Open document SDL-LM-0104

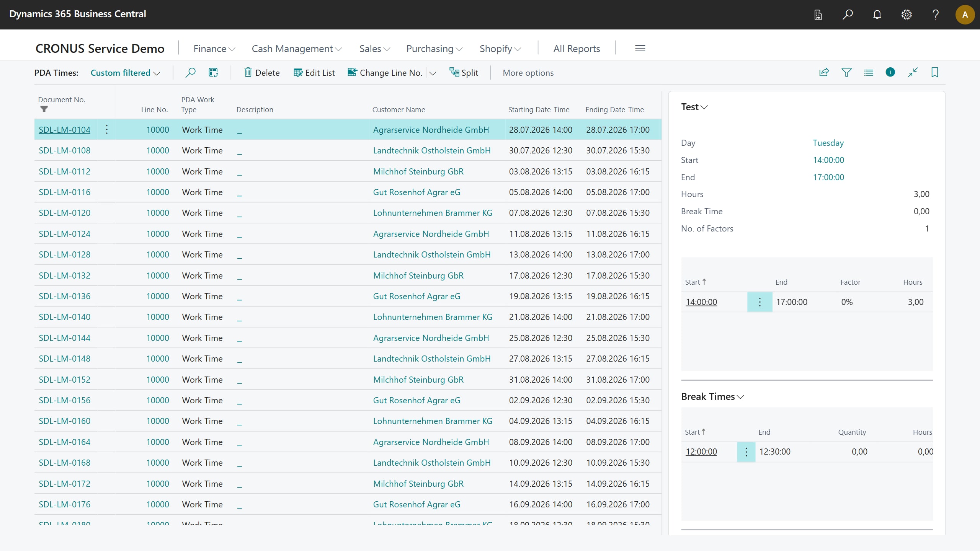tap(64, 130)
